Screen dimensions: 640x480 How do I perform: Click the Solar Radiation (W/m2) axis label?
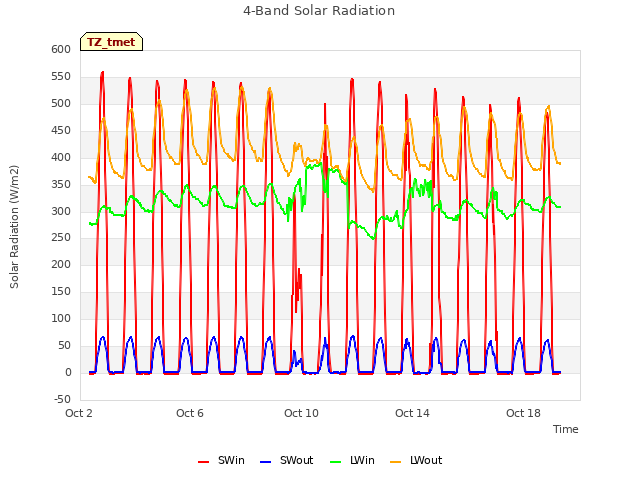click(x=14, y=227)
